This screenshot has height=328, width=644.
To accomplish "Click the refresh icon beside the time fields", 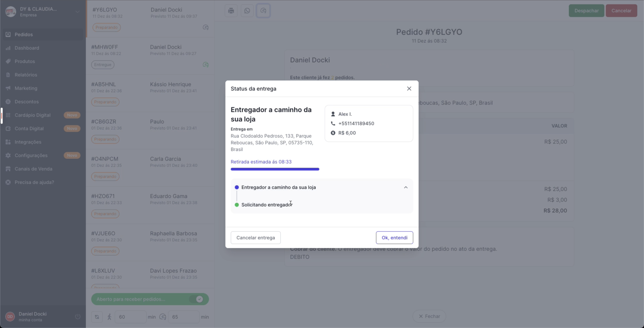I will [97, 317].
